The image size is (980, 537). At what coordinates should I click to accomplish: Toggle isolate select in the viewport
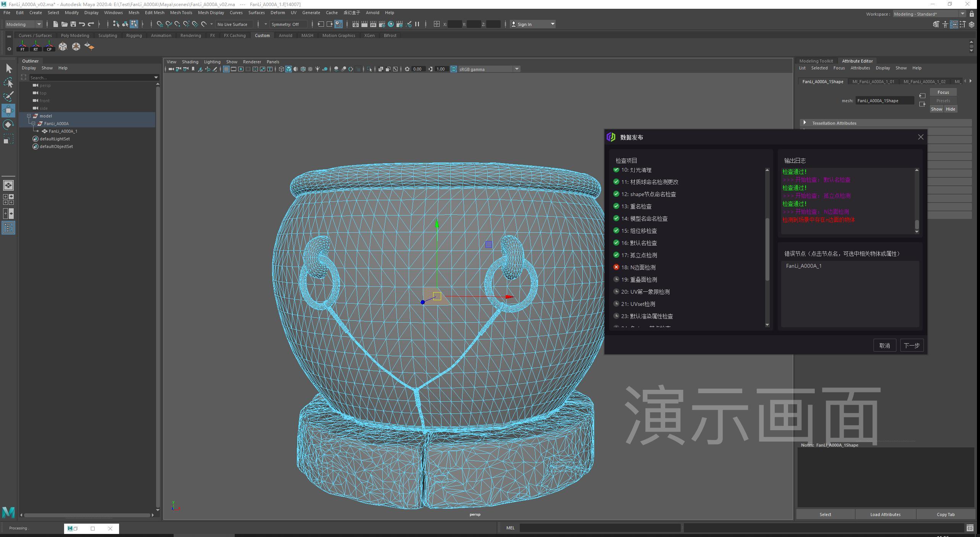click(369, 69)
